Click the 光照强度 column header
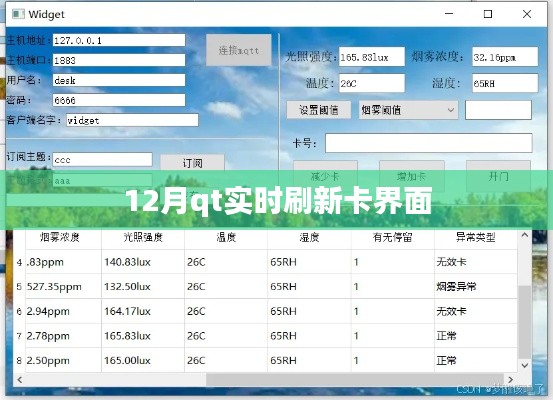The width and height of the screenshot is (553, 400). click(x=143, y=237)
